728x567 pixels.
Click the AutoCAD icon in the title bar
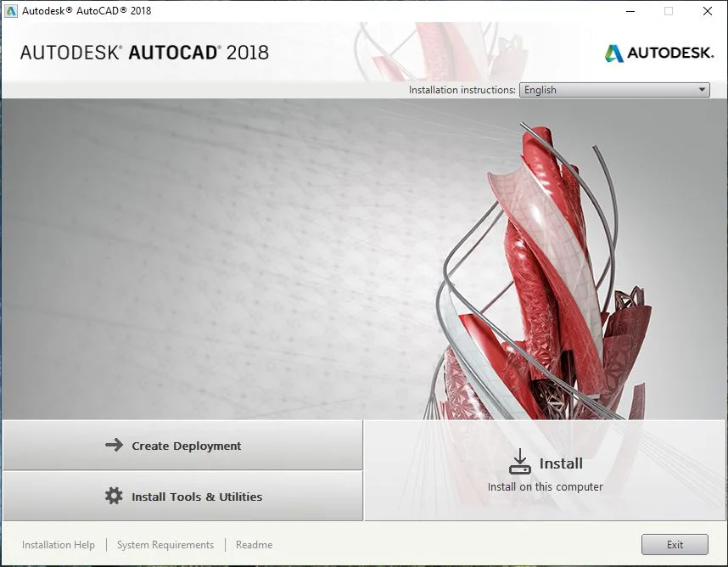10,10
